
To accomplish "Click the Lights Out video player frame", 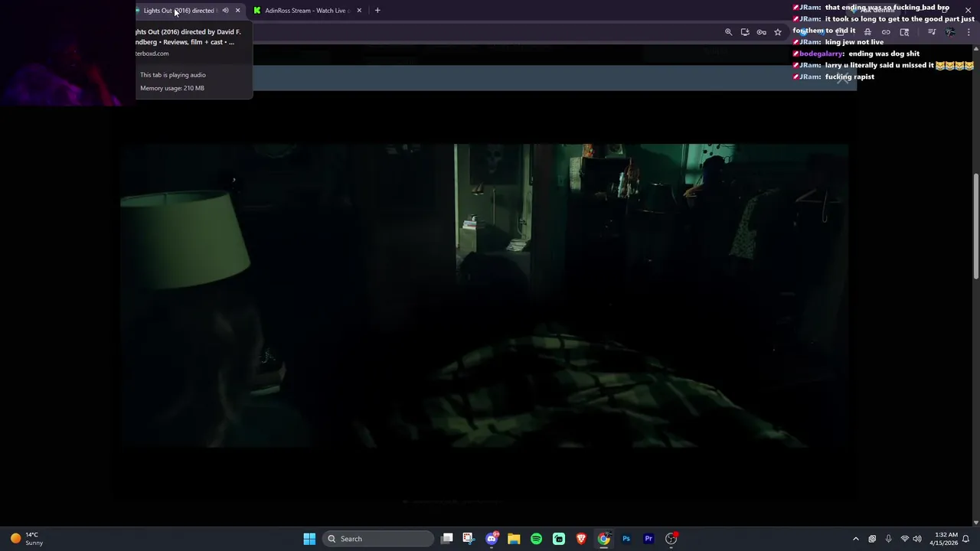I will 484,295.
